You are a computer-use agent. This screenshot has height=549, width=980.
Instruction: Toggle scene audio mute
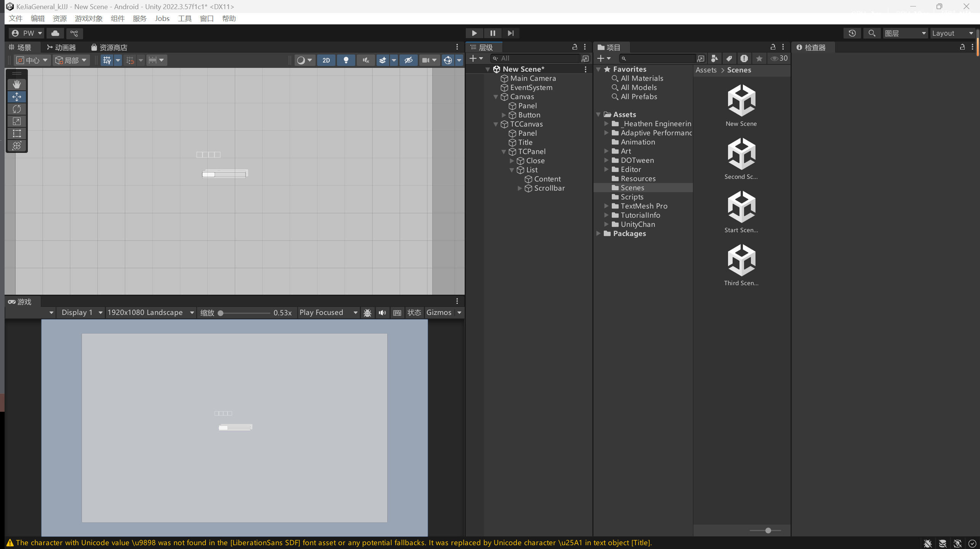(x=366, y=60)
